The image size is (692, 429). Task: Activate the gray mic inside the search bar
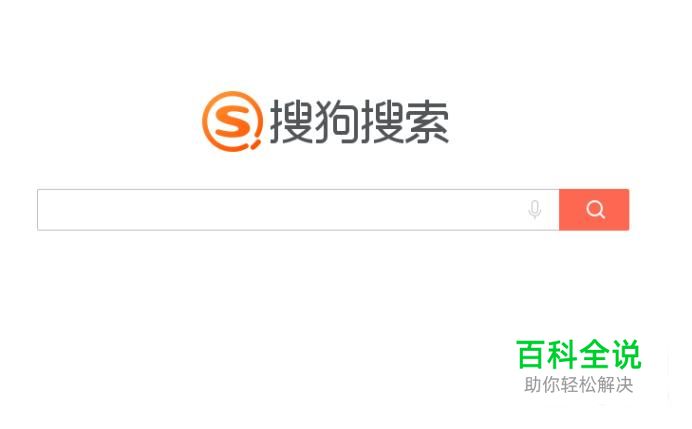534,210
